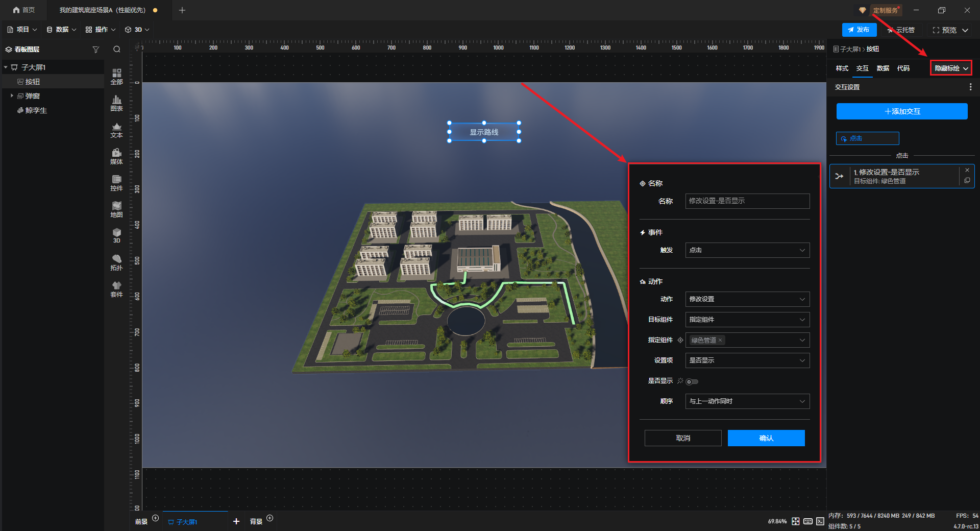Switch to the 样式 tab
Viewport: 980px width, 531px height.
click(x=842, y=68)
